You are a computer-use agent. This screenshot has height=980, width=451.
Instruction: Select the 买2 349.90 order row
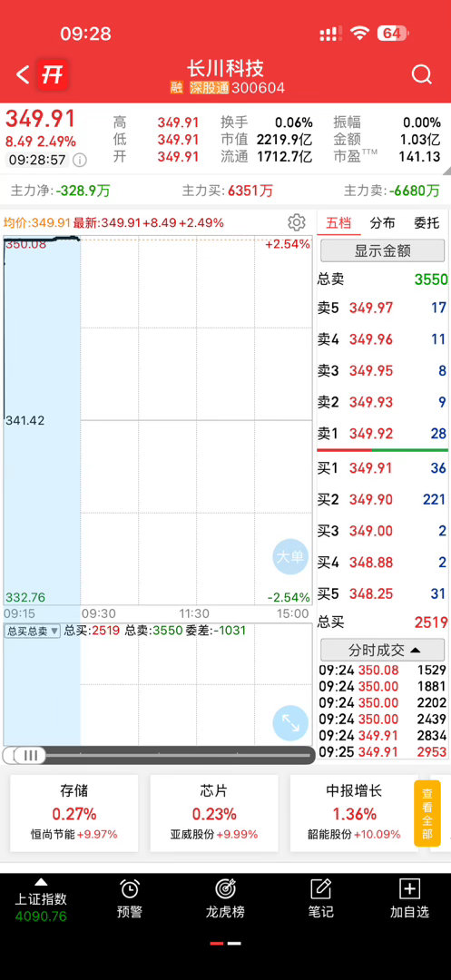pyautogui.click(x=382, y=499)
